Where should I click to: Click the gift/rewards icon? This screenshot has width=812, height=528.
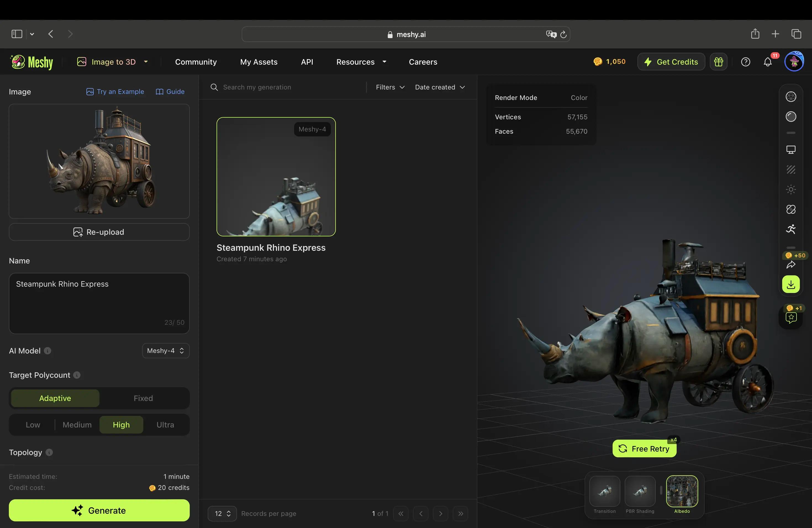click(718, 62)
